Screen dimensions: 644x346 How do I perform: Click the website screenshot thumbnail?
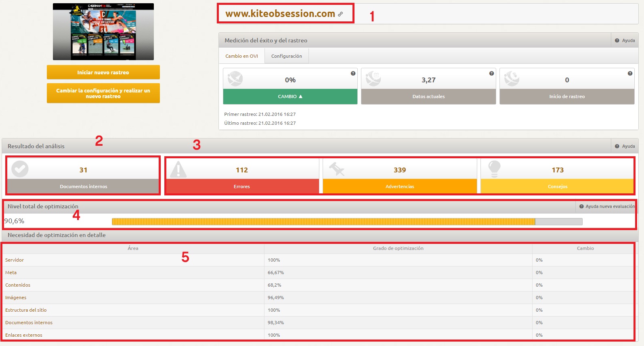pos(103,31)
